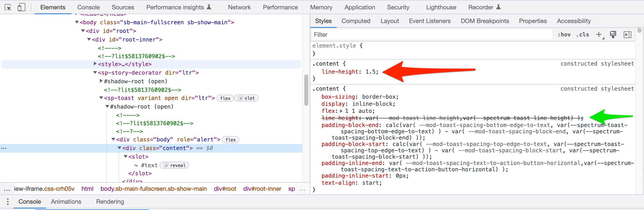The image size is (644, 210).
Task: Open the DOM Breakpoints sidebar tab
Action: click(485, 21)
